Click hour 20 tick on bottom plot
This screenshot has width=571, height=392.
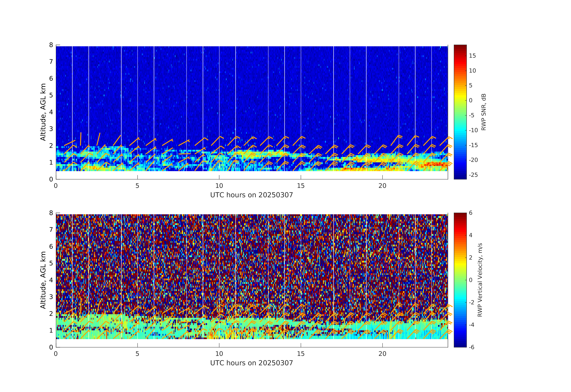(382, 354)
